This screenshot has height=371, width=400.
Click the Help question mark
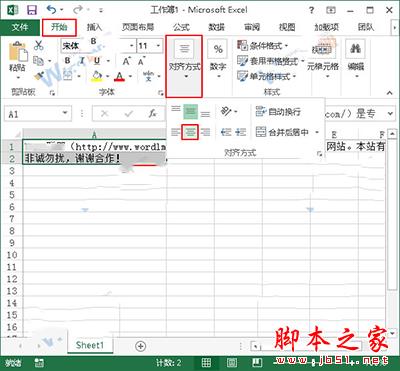(311, 10)
